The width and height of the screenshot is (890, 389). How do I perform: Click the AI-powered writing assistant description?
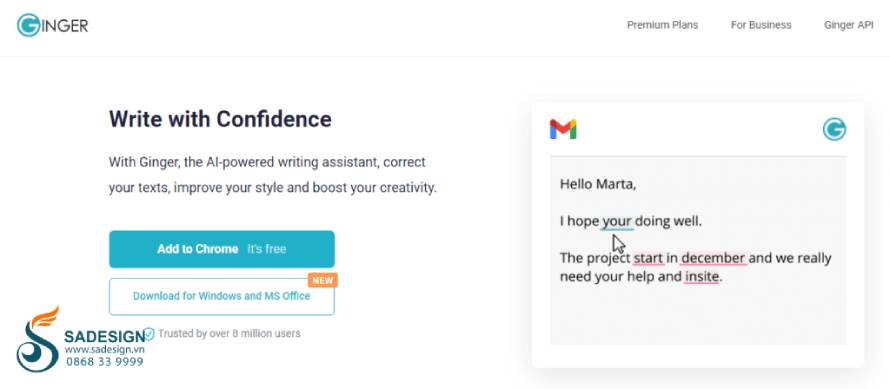pos(273,175)
